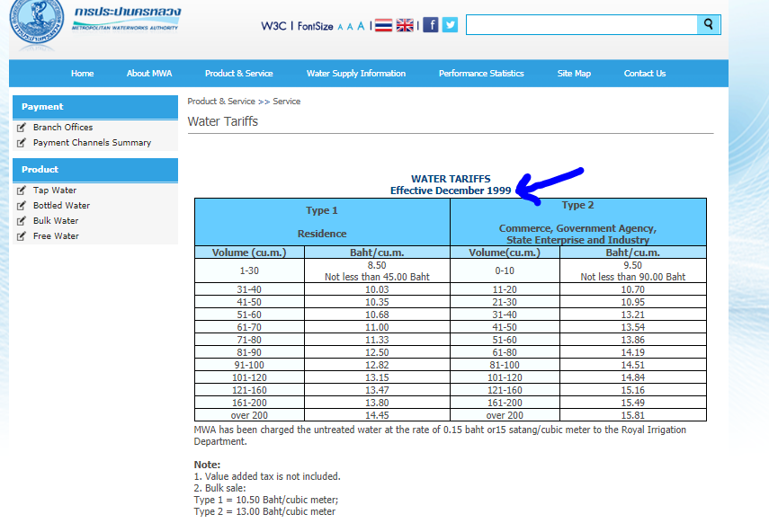Click the edit icon beside Free Water
Screen dimensions: 769x532
point(21,235)
